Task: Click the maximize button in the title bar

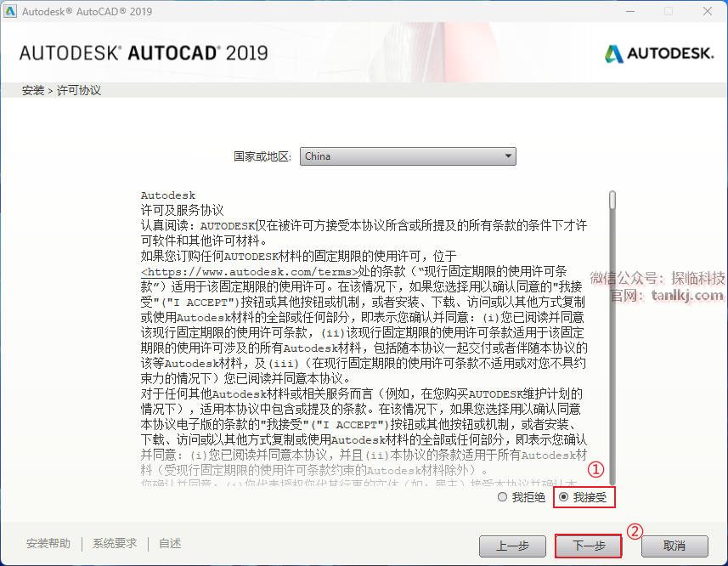Action: [669, 12]
